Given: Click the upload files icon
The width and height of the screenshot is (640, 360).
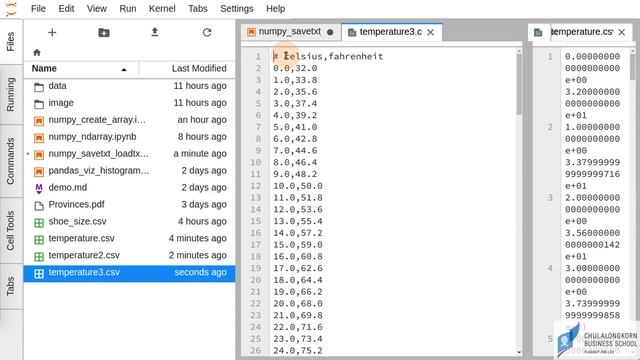Looking at the screenshot, I should tap(155, 32).
